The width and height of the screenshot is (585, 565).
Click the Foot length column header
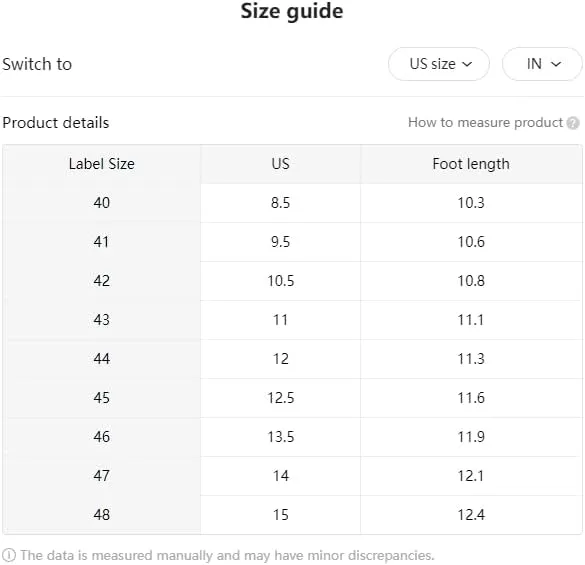point(471,164)
